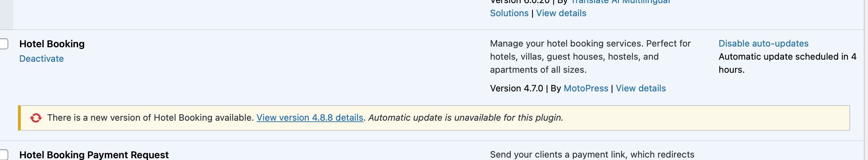The width and height of the screenshot is (868, 160).
Task: Tick the Hotel Booking plugin checkbox
Action: (3, 44)
